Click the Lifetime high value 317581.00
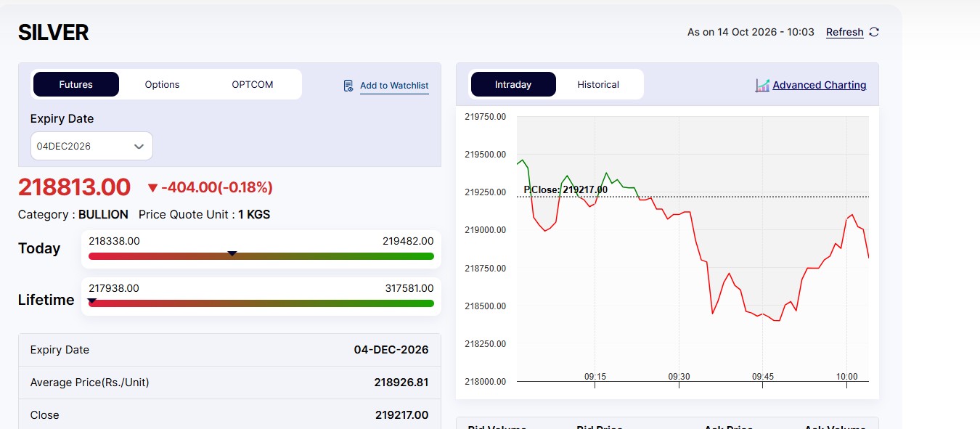The image size is (980, 429). coord(409,288)
